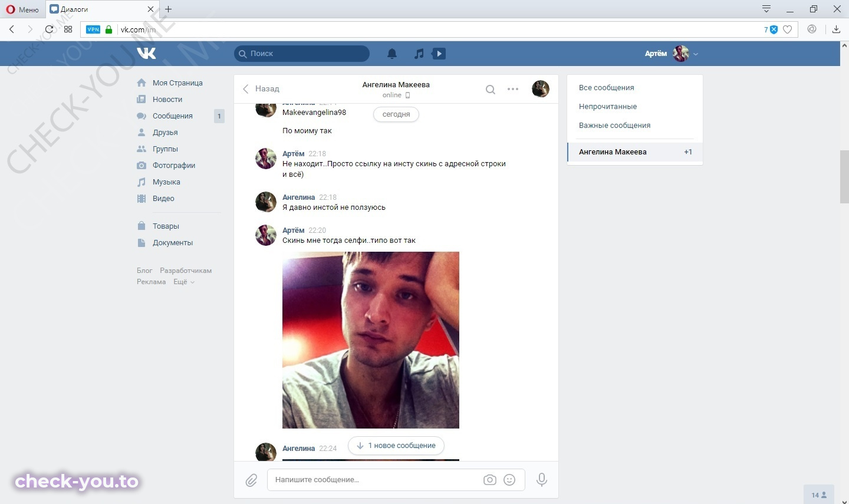Open Opera speed dial grid icon

click(x=68, y=29)
